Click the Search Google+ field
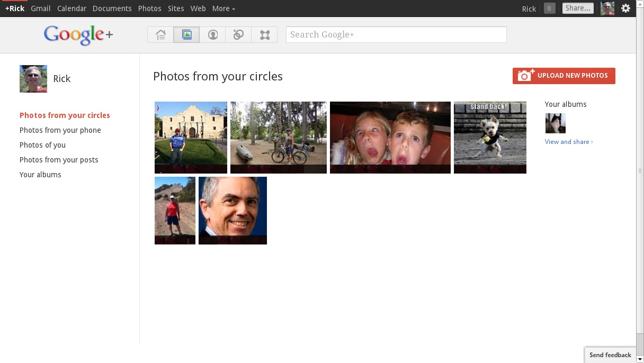The height and width of the screenshot is (363, 644). [396, 34]
